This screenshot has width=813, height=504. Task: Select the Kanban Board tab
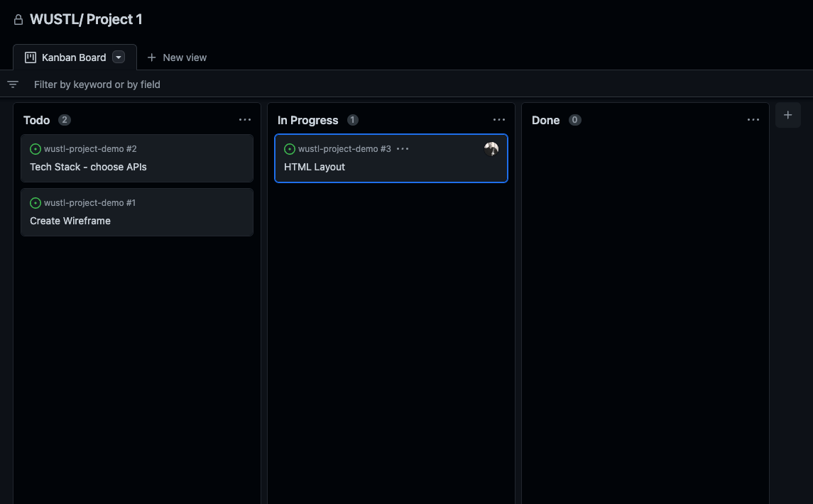75,57
